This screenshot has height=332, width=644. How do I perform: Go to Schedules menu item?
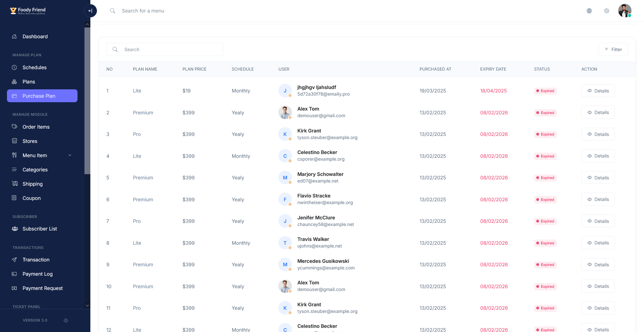coord(42,67)
